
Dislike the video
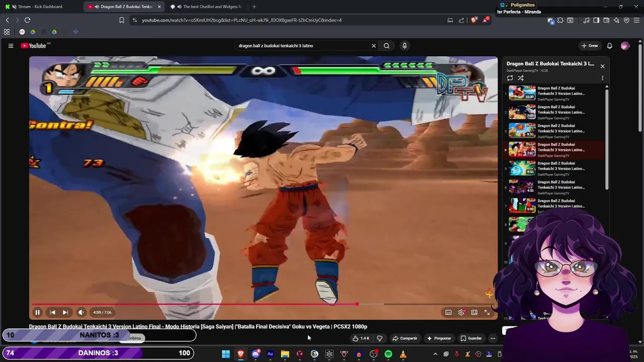click(x=380, y=338)
